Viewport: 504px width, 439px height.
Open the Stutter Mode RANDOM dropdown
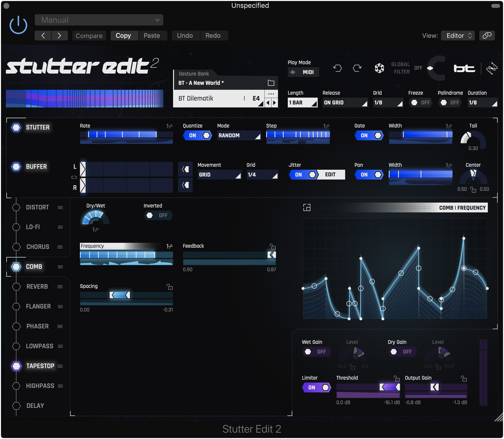(x=239, y=135)
